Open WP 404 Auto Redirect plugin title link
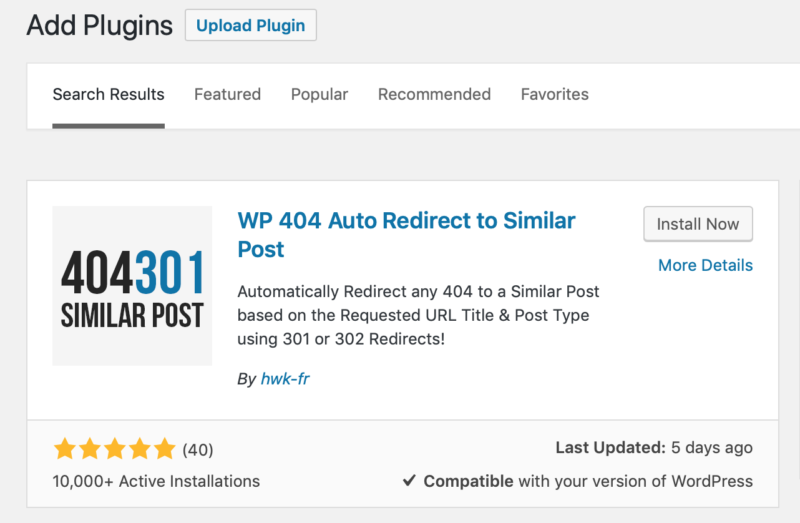800x523 pixels. point(406,235)
